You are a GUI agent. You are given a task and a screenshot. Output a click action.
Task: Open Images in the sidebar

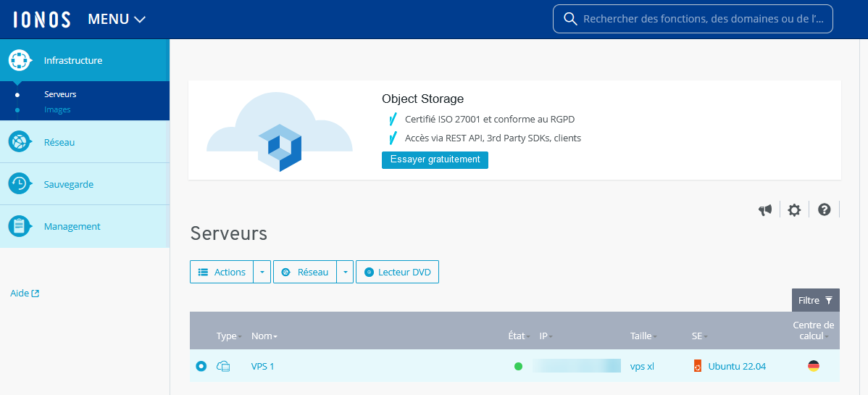point(57,109)
